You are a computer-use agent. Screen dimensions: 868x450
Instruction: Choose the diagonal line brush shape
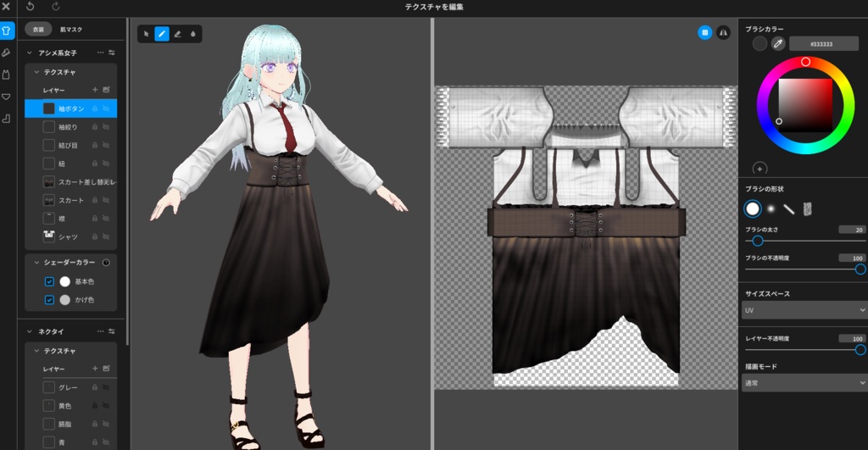click(789, 208)
